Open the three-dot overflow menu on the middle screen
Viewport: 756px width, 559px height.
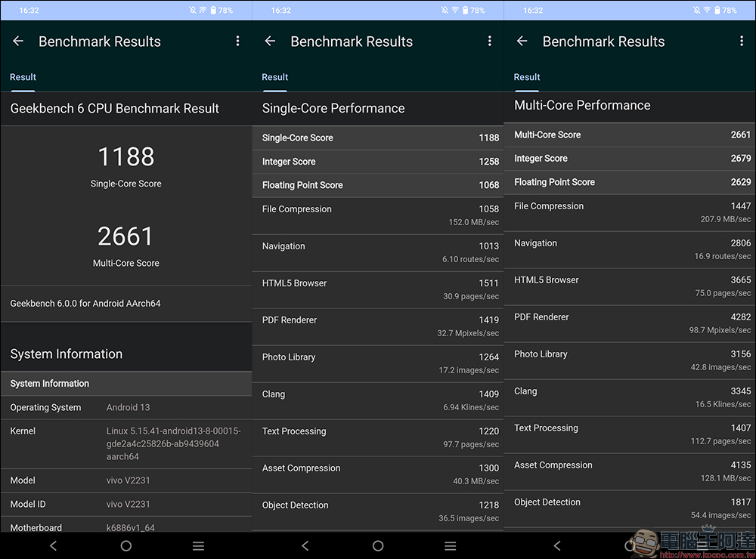coord(489,42)
